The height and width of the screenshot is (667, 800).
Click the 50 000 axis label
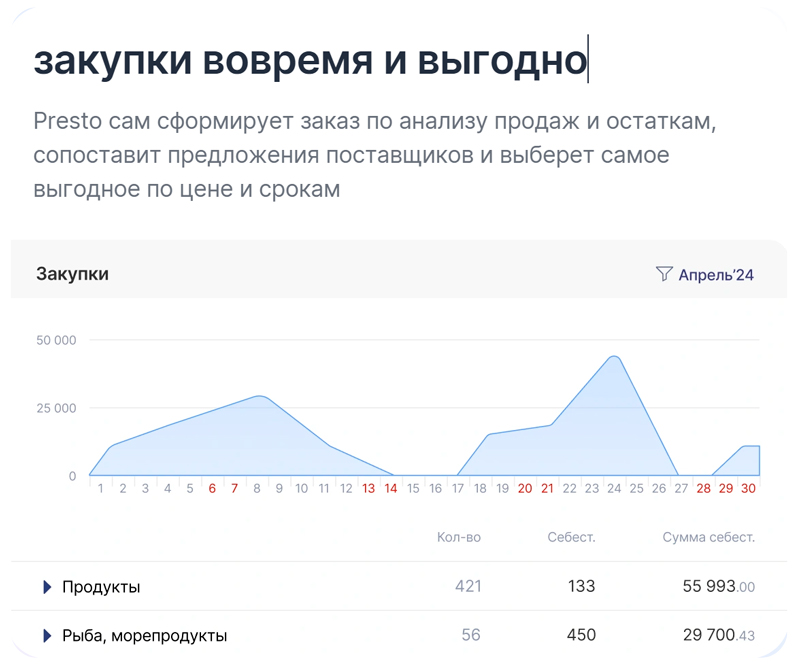pos(56,340)
